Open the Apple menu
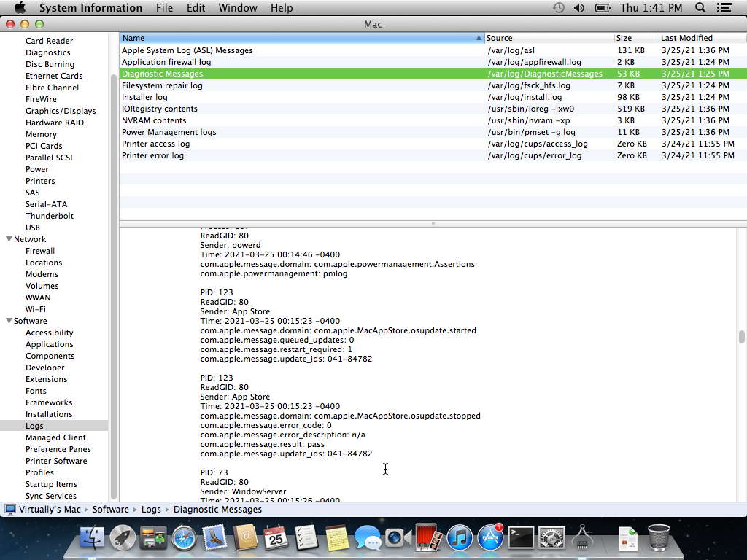The width and height of the screenshot is (747, 560). tap(20, 7)
